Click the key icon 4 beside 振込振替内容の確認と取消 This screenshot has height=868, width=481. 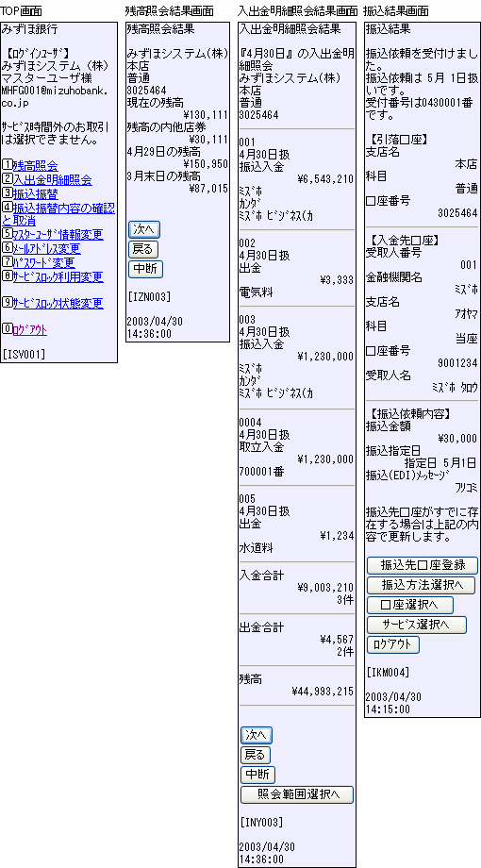[8, 207]
